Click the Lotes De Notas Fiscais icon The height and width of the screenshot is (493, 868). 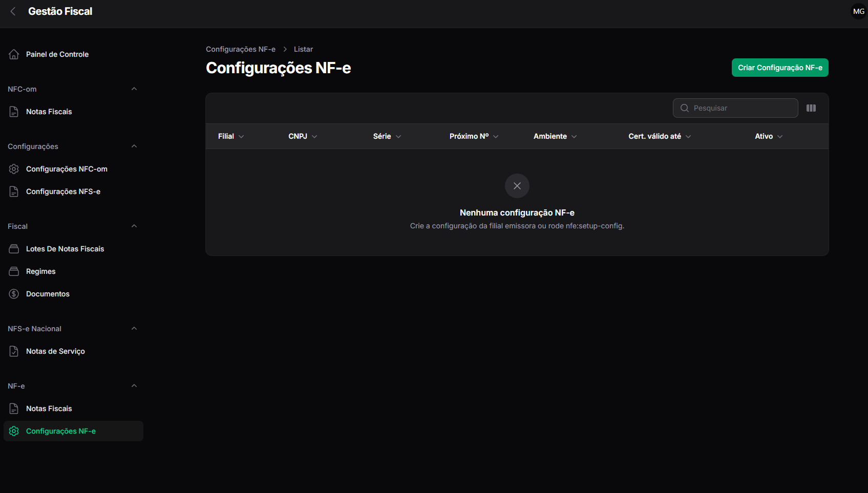[14, 249]
